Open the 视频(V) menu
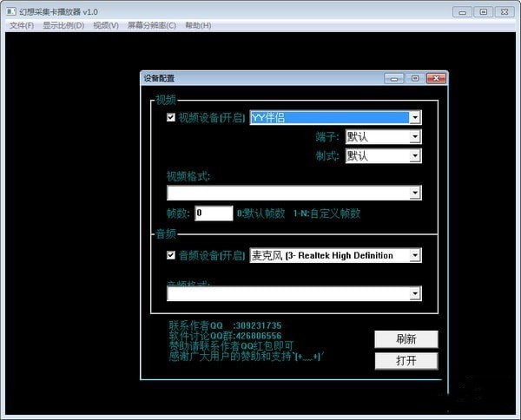The height and width of the screenshot is (420, 521). [106, 25]
